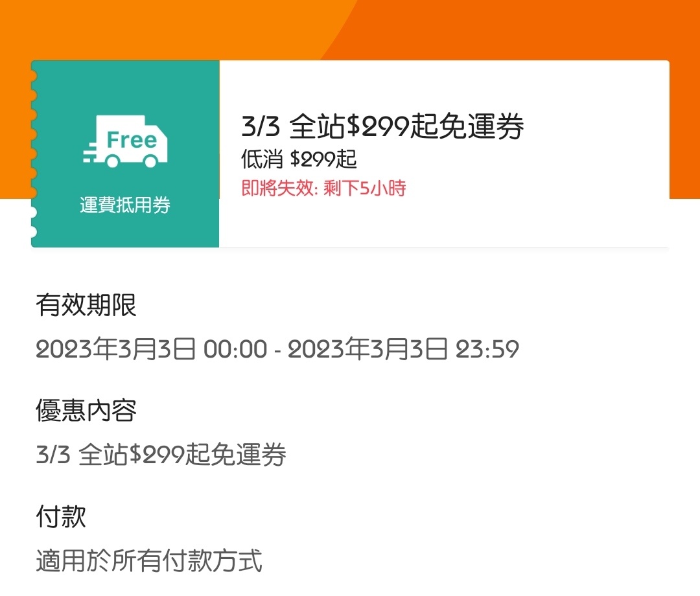Click the Free delivery truck icon
The height and width of the screenshot is (596, 700).
pyautogui.click(x=126, y=141)
